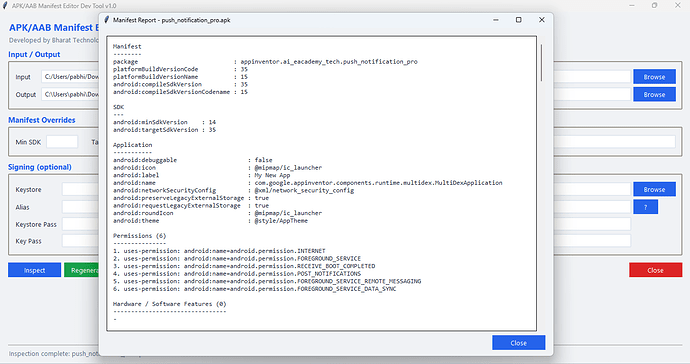The height and width of the screenshot is (364, 690).
Task: Click the report's vertical scrollbar thumb
Action: point(541,63)
